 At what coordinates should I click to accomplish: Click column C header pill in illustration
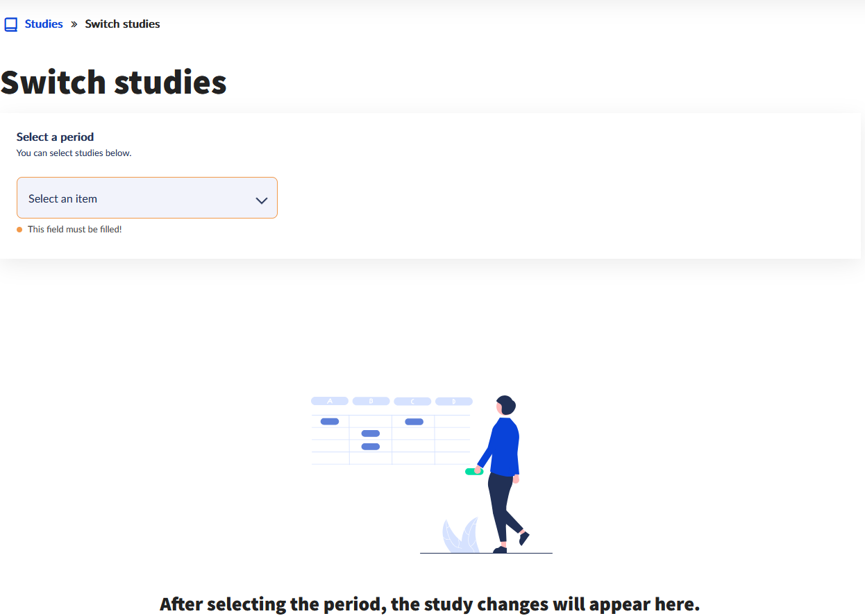(412, 401)
